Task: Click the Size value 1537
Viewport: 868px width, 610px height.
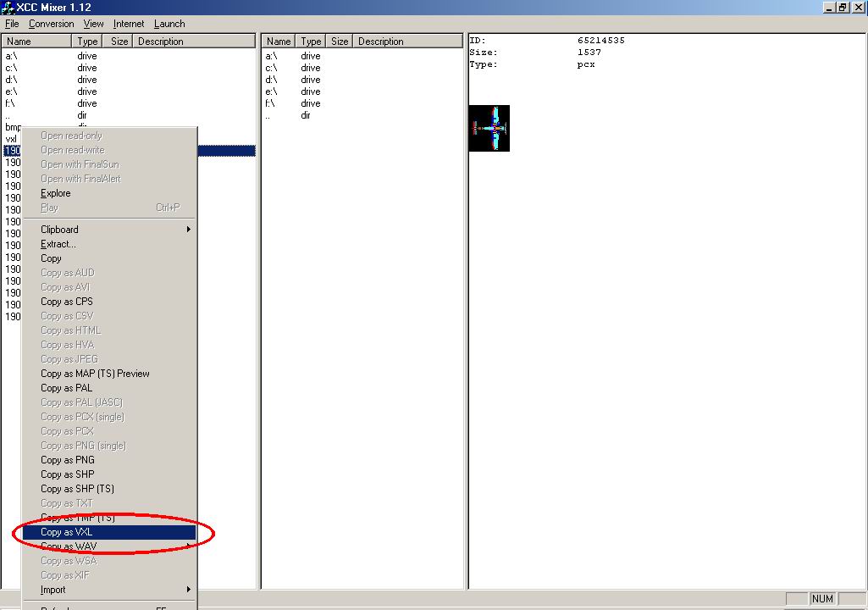Action: point(589,52)
